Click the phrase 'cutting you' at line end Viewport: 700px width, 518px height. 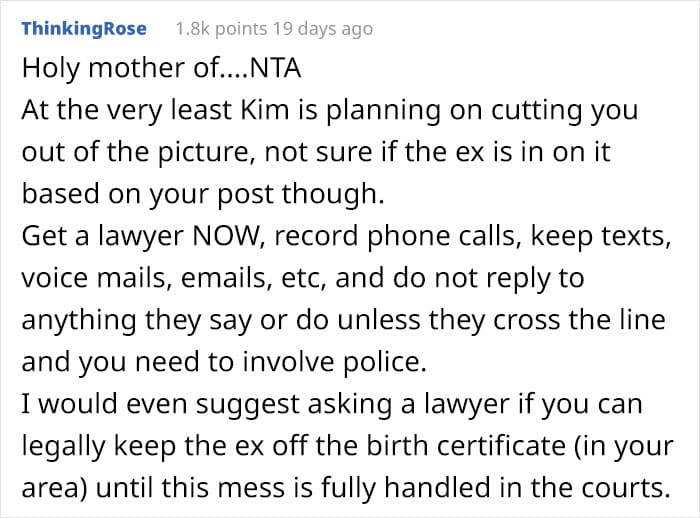[565, 111]
